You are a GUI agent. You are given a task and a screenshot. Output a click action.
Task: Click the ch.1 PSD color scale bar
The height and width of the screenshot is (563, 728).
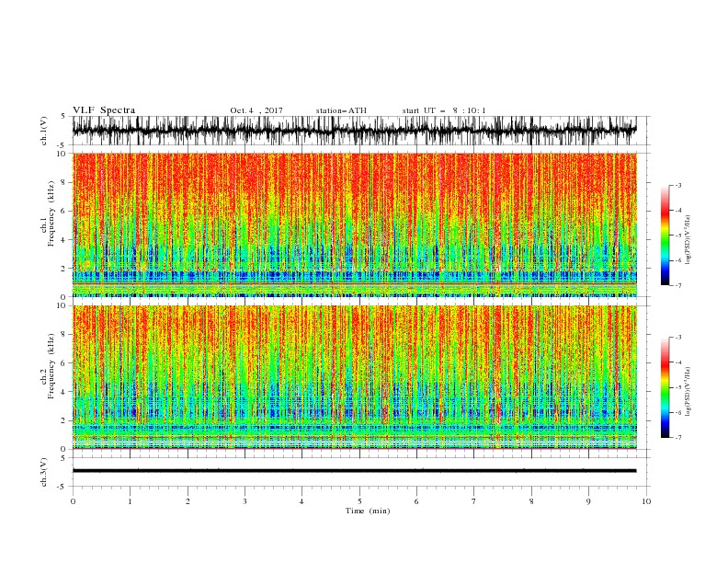(x=665, y=236)
